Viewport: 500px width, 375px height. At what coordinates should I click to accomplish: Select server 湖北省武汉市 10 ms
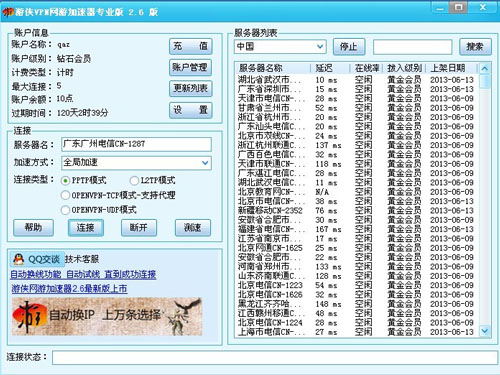[x=357, y=80]
